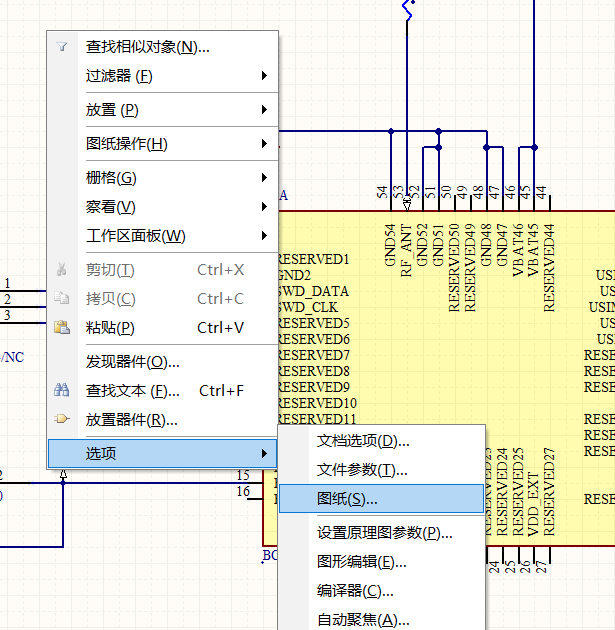Expand submenu arrow on 过滤器 row

point(264,76)
